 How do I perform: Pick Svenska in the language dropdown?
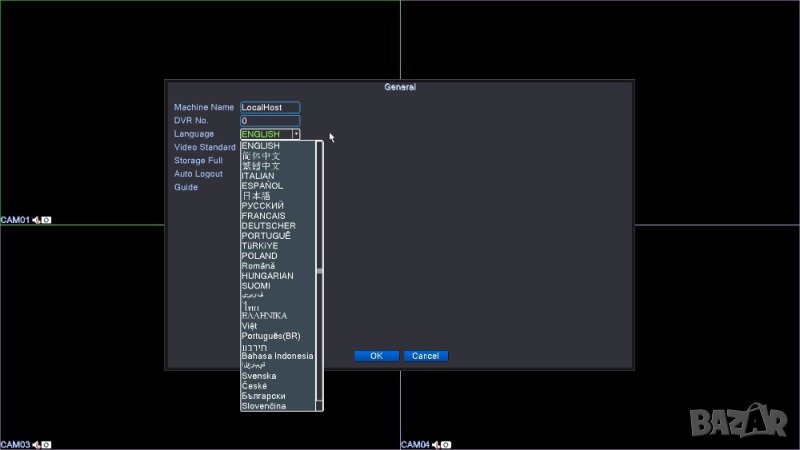(x=259, y=376)
